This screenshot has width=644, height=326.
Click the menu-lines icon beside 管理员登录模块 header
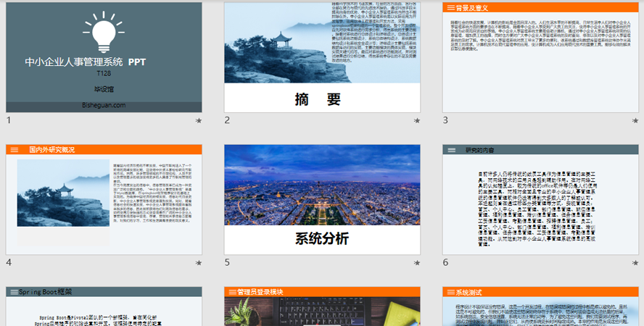[x=232, y=292]
